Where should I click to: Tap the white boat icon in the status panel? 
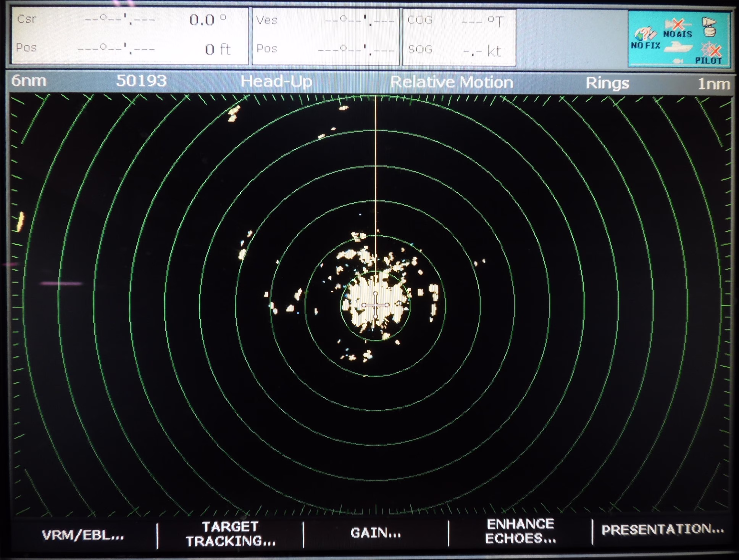click(x=678, y=47)
